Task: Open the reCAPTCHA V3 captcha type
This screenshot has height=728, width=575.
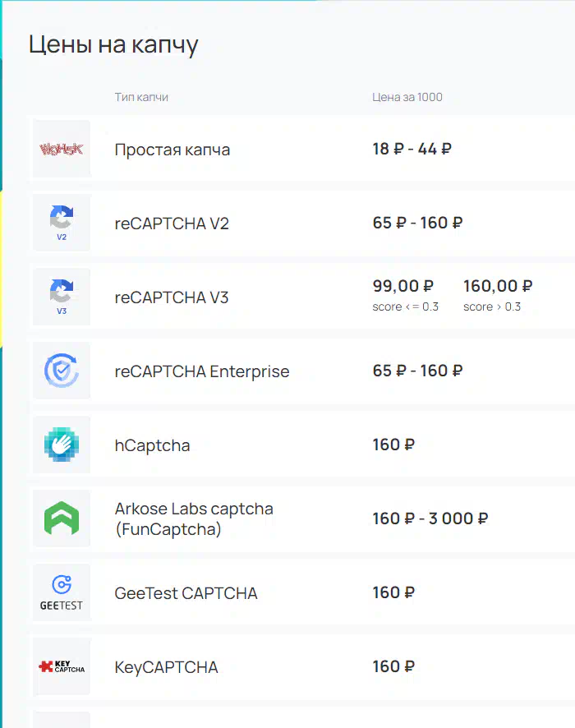Action: point(172,297)
